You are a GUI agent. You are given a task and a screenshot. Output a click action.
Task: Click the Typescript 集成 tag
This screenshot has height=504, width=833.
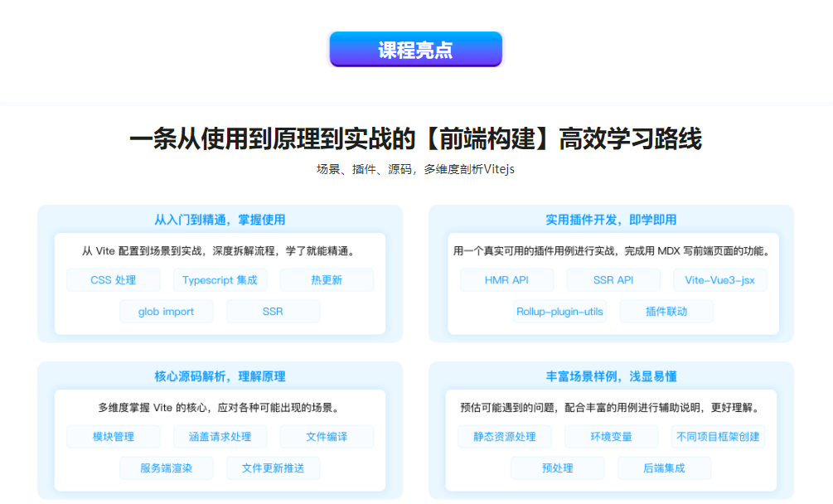point(220,280)
